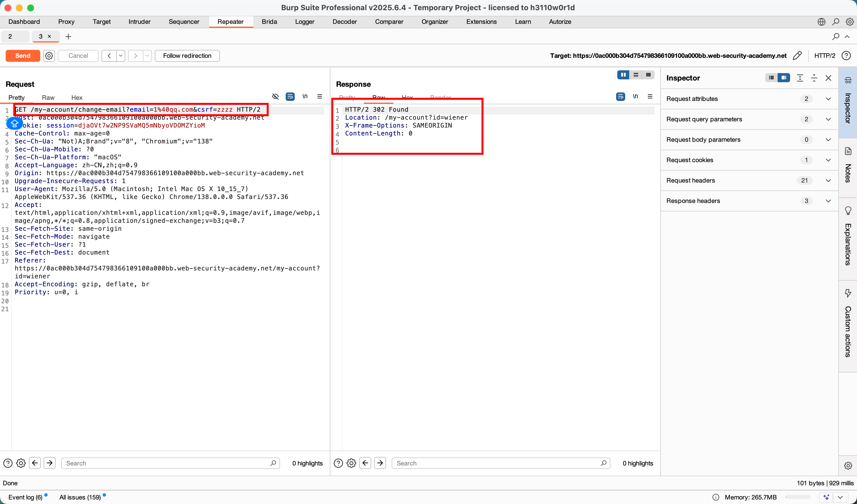The width and height of the screenshot is (857, 504).
Task: Click the Send button
Action: 23,56
